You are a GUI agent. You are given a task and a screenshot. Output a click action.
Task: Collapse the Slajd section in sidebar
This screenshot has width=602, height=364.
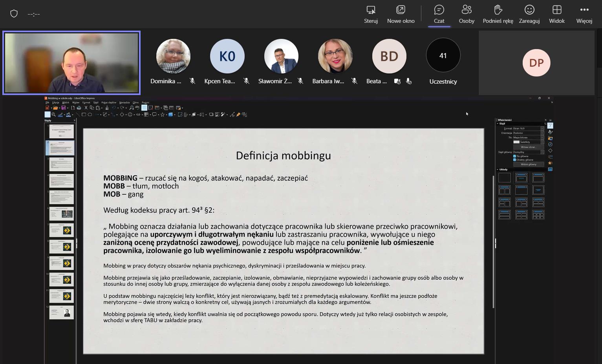point(498,123)
